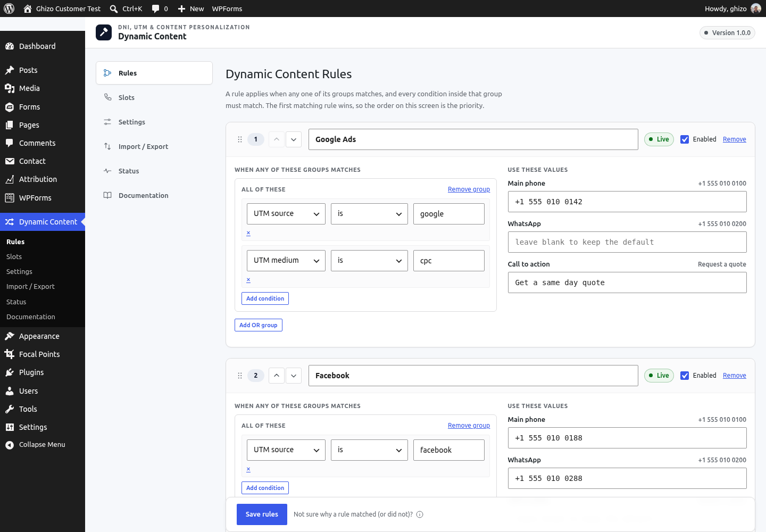
Task: Click the Collapse Menu arrow icon
Action: 10,445
